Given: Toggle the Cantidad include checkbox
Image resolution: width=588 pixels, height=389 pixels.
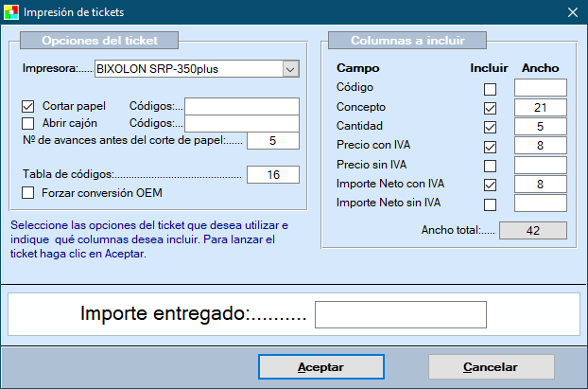Looking at the screenshot, I should coord(490,127).
